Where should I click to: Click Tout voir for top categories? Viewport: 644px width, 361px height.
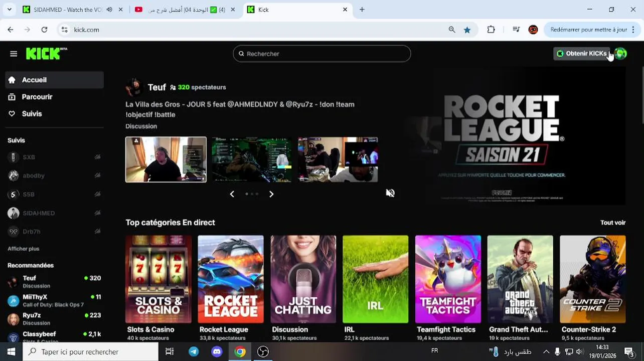[613, 223]
